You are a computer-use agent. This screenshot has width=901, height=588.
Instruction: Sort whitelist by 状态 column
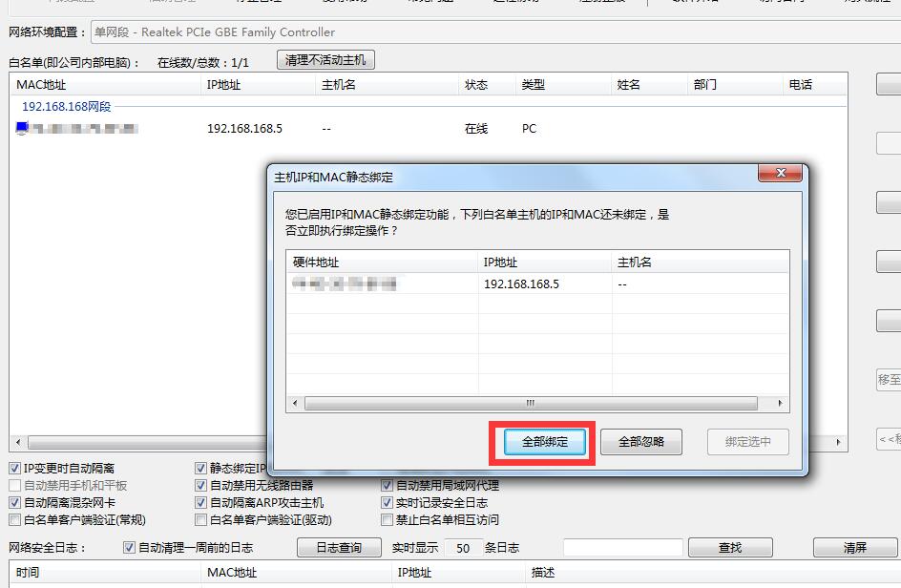point(487,85)
